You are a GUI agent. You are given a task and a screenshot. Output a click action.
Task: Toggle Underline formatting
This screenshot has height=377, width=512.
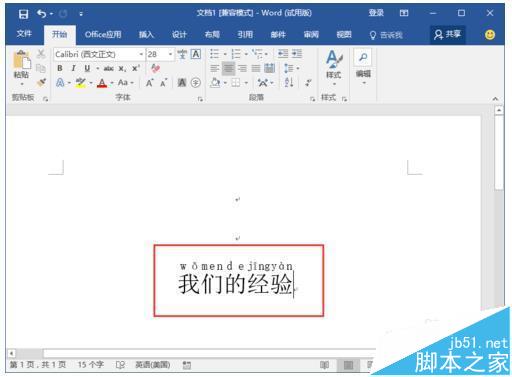click(x=87, y=68)
